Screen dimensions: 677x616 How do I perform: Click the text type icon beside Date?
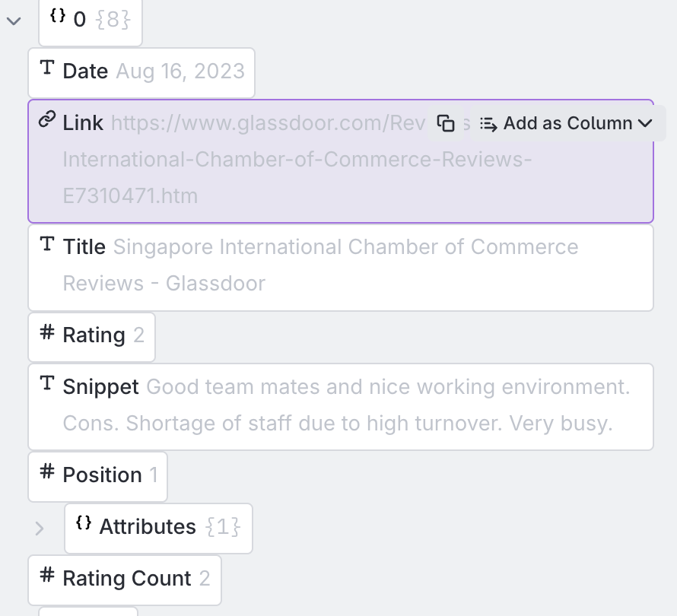coord(47,68)
